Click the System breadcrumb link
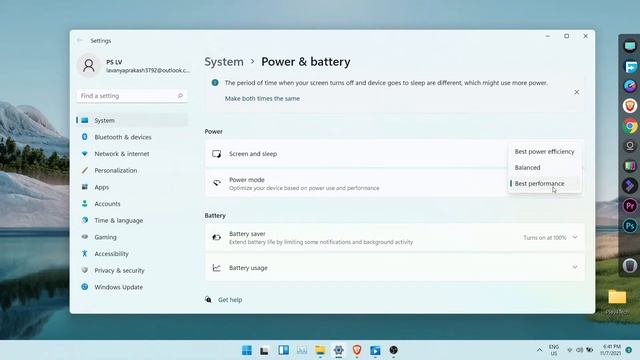Image resolution: width=640 pixels, height=360 pixels. coord(224,62)
